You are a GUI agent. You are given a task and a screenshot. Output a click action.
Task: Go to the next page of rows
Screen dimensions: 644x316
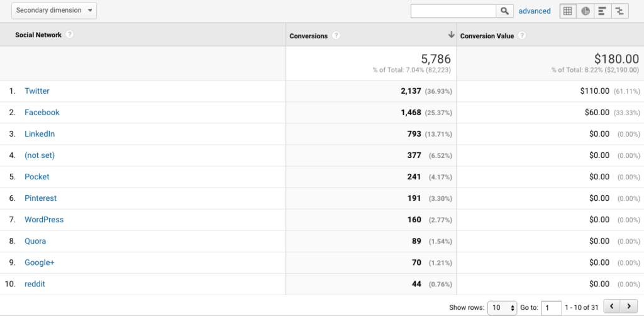629,306
